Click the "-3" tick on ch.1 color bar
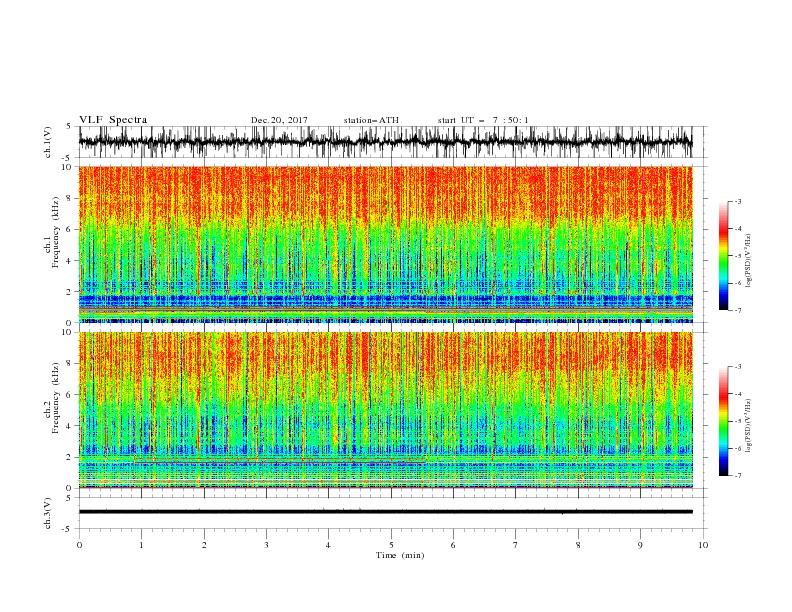The height and width of the screenshot is (612, 792). click(x=737, y=201)
